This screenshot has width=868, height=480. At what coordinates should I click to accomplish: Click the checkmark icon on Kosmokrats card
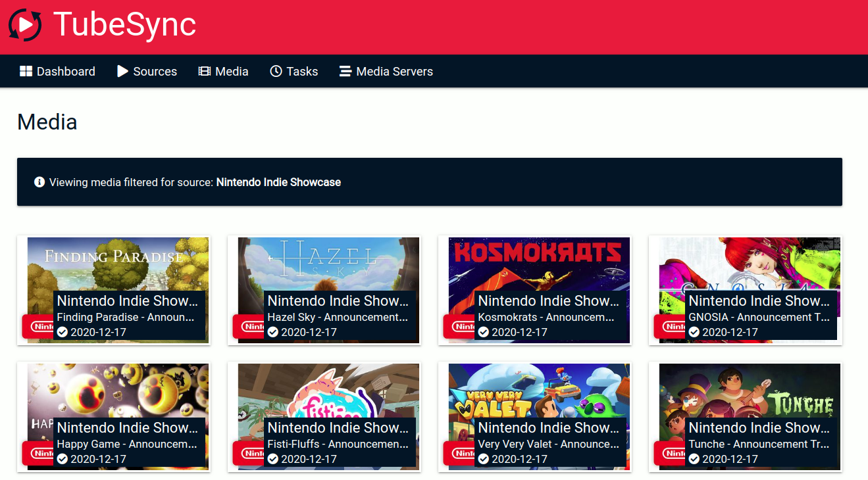pyautogui.click(x=484, y=332)
